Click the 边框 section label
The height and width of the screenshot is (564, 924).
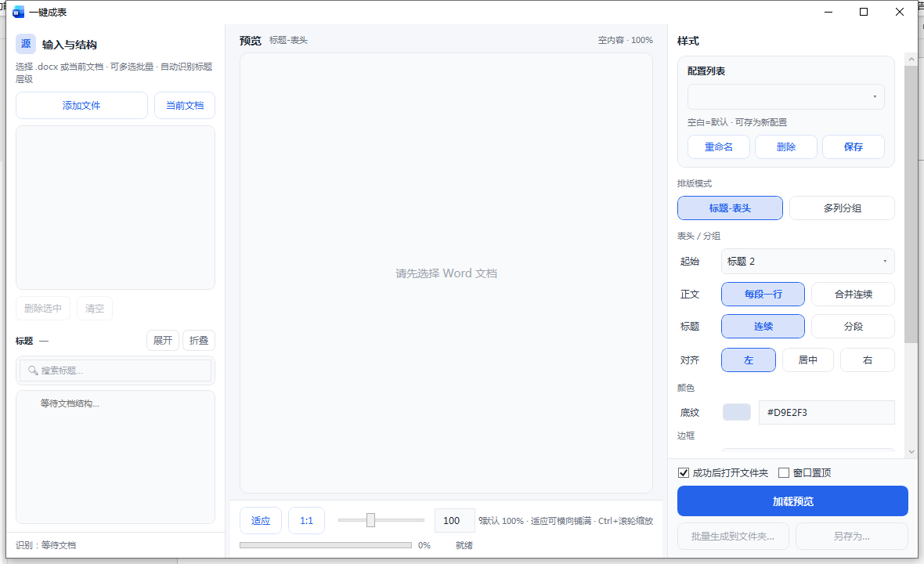[686, 436]
